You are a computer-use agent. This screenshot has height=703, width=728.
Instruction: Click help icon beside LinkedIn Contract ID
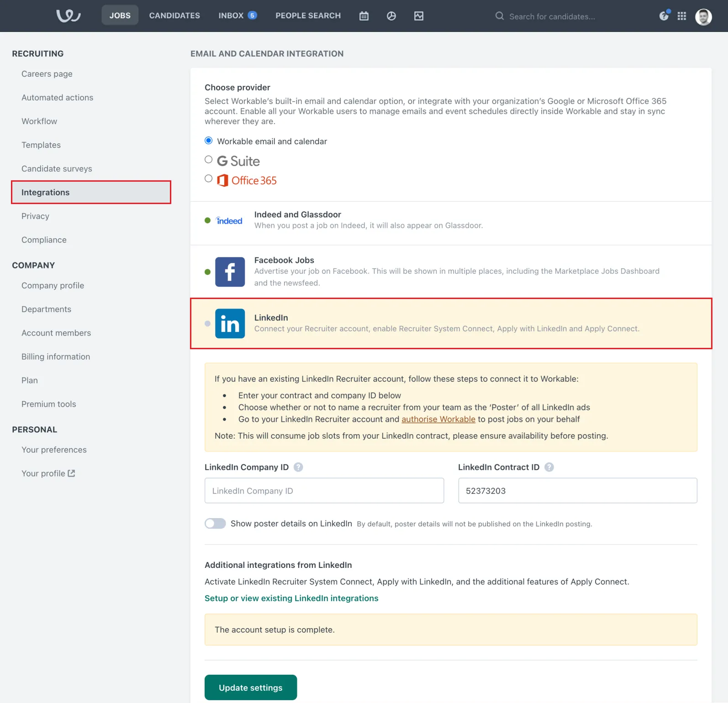tap(549, 467)
